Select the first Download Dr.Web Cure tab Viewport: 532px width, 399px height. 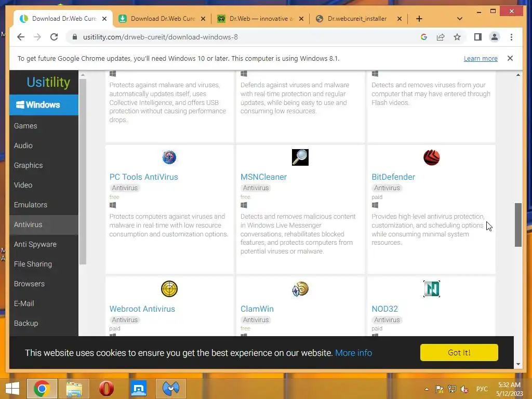click(x=63, y=19)
